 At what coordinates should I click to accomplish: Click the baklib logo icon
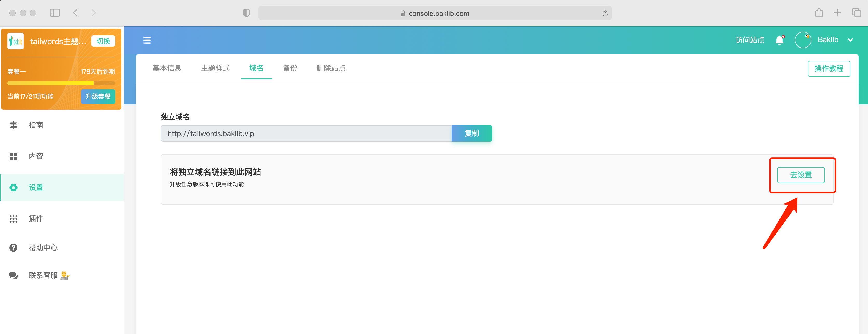[x=16, y=41]
